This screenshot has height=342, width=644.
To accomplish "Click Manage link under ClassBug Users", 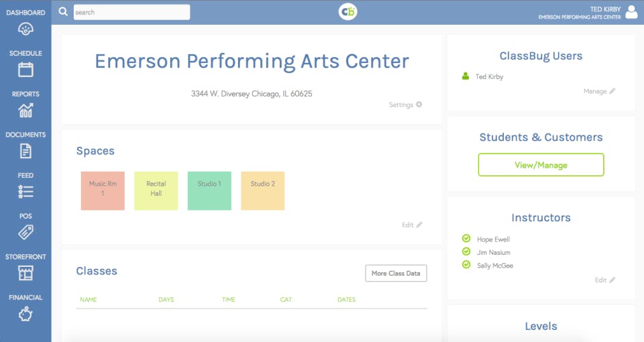I will [599, 91].
